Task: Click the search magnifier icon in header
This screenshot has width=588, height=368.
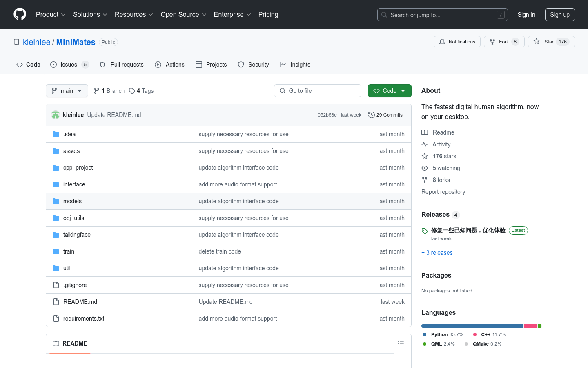Action: (x=384, y=15)
